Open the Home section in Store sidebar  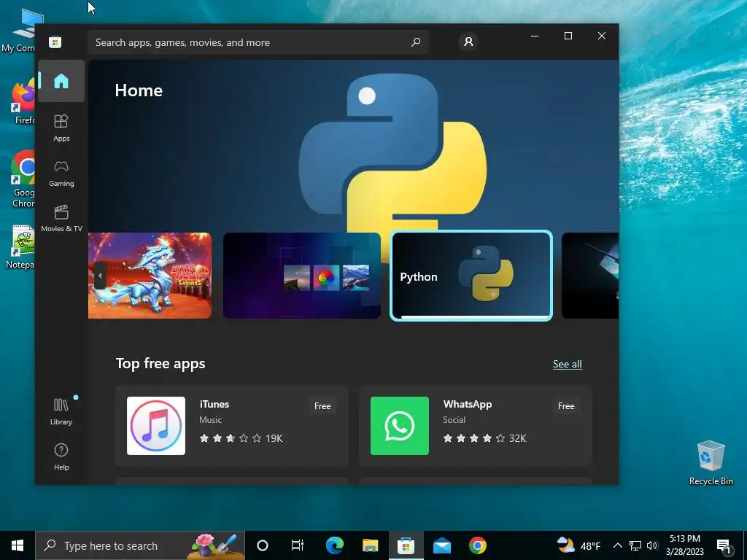61,81
